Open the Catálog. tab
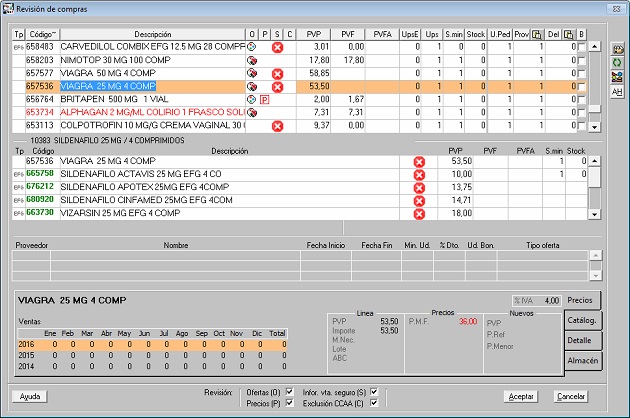 click(x=583, y=320)
